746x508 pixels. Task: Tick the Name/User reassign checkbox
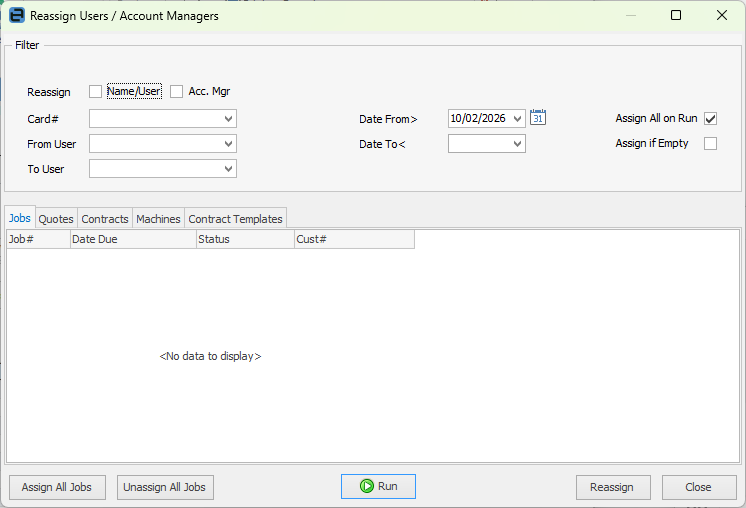96,91
